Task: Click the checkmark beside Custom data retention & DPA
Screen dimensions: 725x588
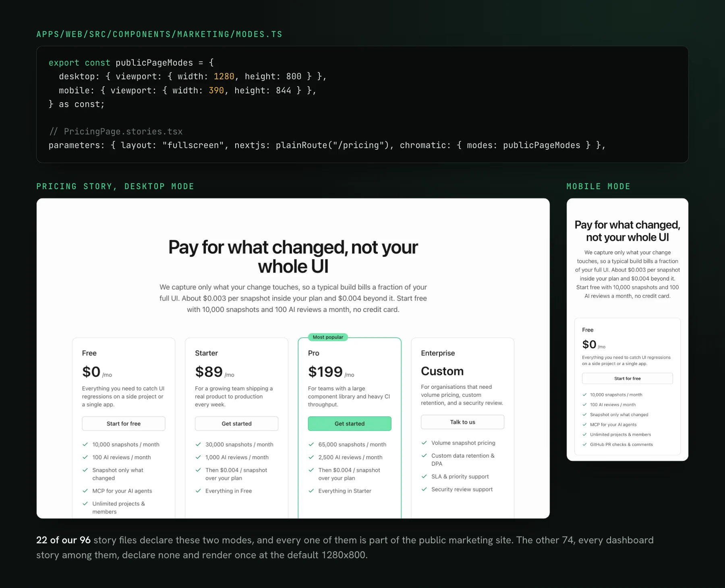Action: (x=424, y=456)
